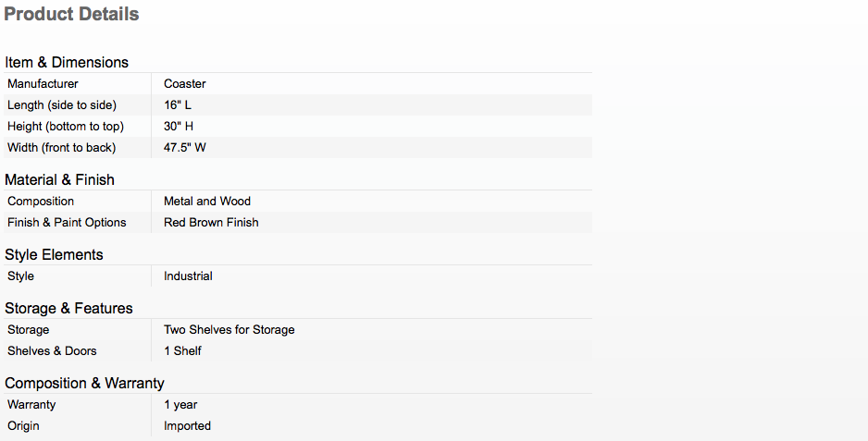
Task: Select the Item & Dimensions section header
Action: 67,62
